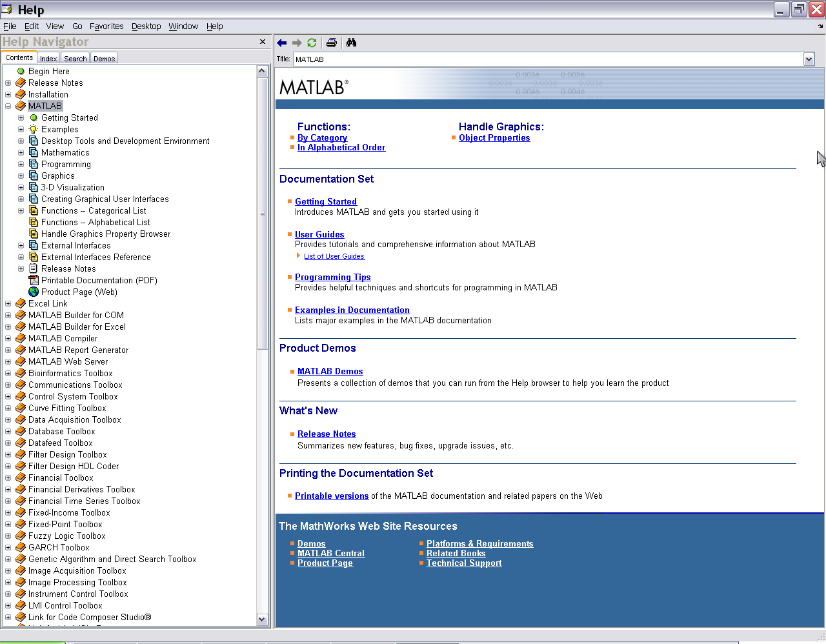The image size is (826, 644).
Task: Open the Title dropdown arrow
Action: click(809, 59)
